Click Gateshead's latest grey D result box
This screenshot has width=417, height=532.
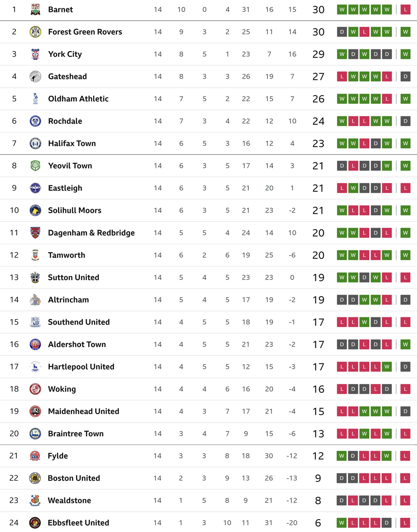(x=405, y=76)
